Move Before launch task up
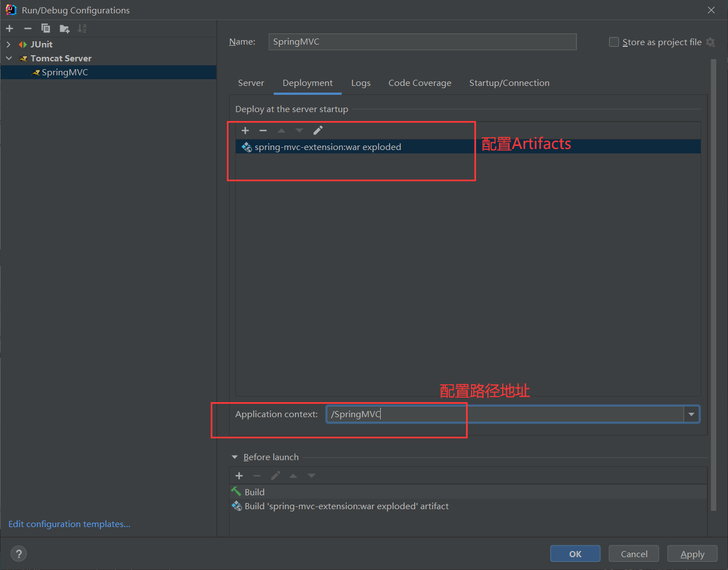This screenshot has width=728, height=570. (293, 476)
